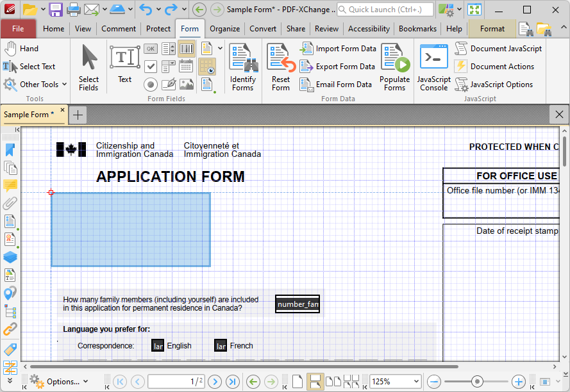Image resolution: width=570 pixels, height=392 pixels.
Task: Open the JavaScript Console
Action: pyautogui.click(x=434, y=67)
